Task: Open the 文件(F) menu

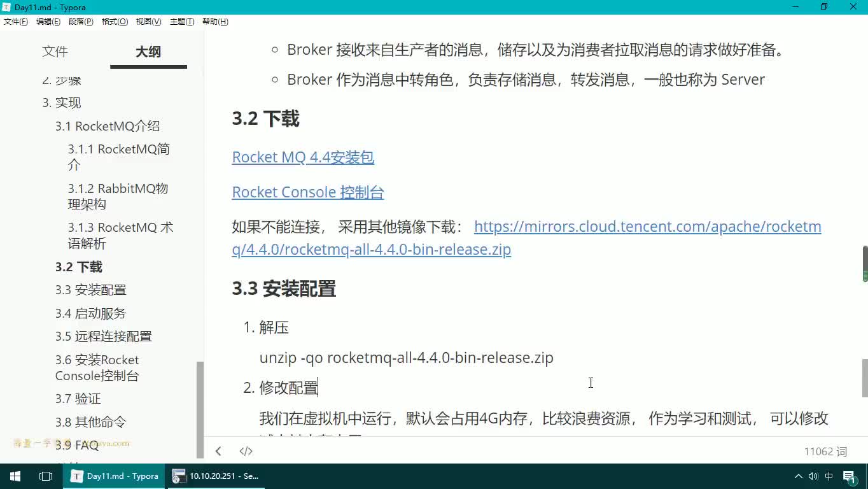Action: tap(16, 22)
